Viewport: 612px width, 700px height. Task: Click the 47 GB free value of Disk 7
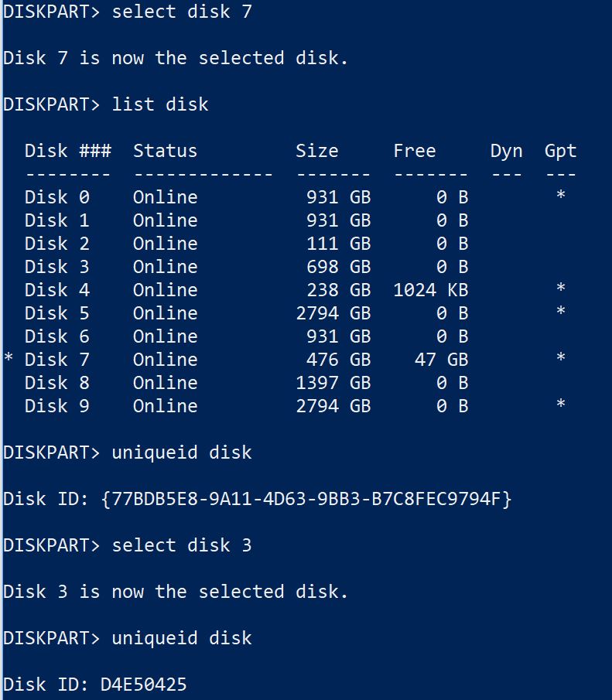(441, 360)
